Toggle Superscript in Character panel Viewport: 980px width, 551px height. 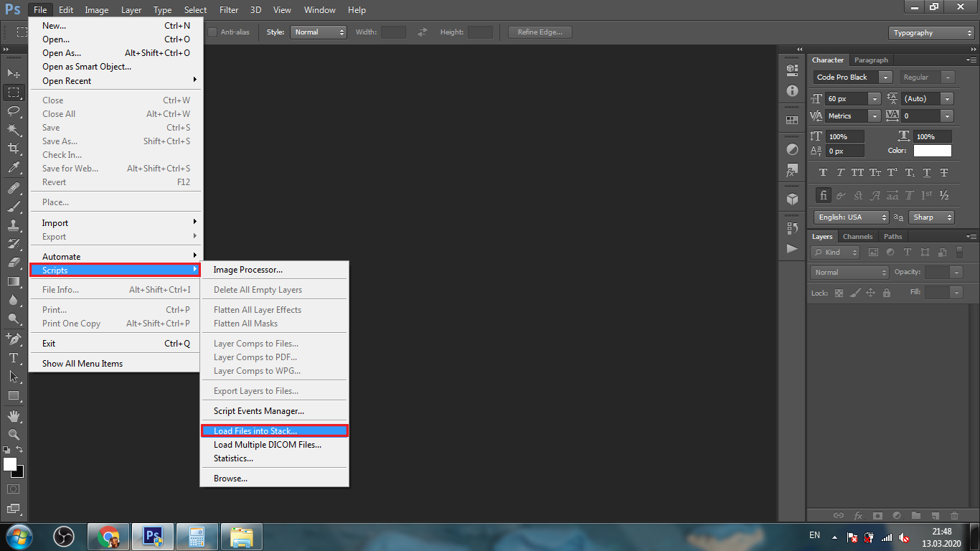[x=892, y=173]
